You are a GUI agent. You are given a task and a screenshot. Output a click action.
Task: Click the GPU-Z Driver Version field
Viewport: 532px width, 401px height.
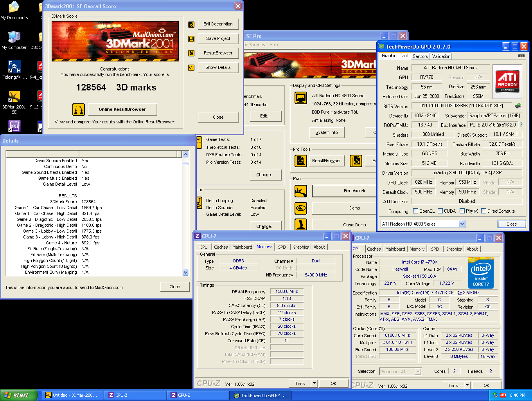[x=467, y=173]
